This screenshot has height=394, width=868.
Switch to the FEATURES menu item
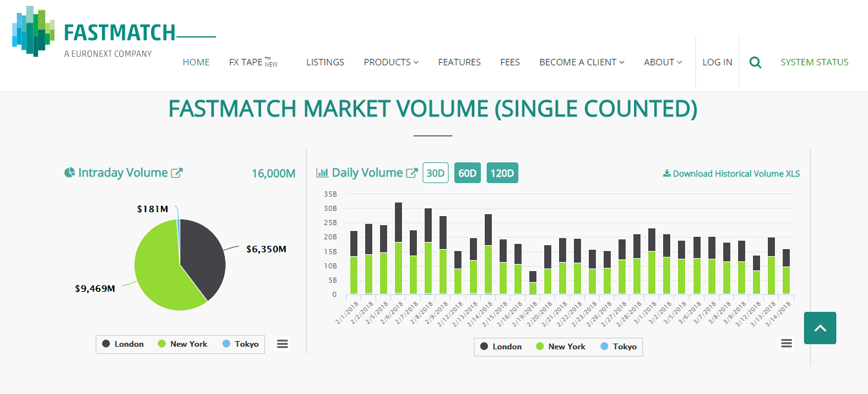coord(459,62)
